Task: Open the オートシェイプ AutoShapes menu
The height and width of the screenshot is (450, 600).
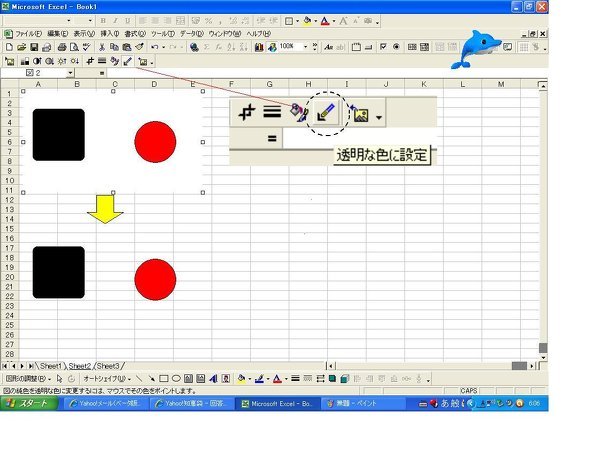Action: click(x=107, y=379)
